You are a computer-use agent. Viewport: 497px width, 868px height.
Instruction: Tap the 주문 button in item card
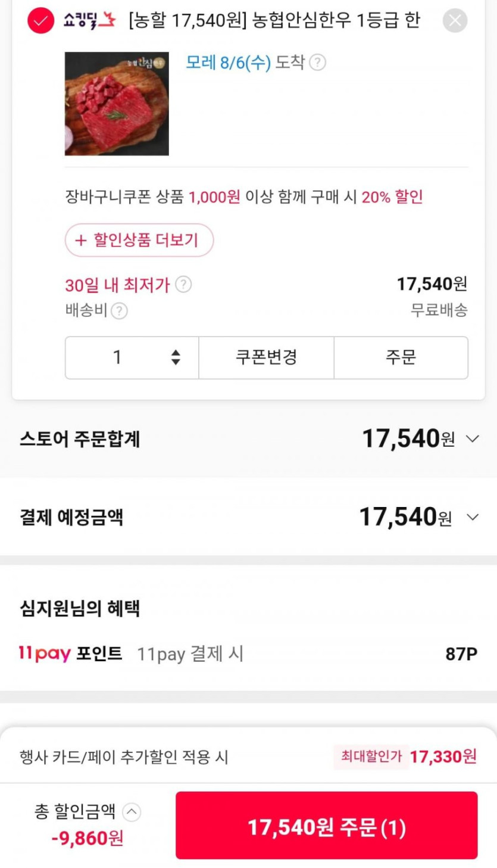tap(401, 357)
